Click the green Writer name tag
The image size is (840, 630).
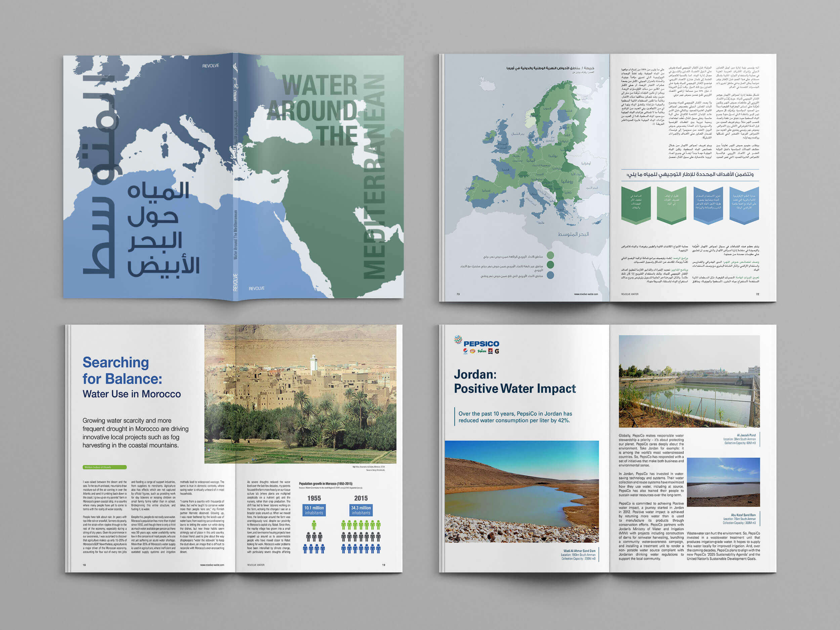[x=104, y=467]
